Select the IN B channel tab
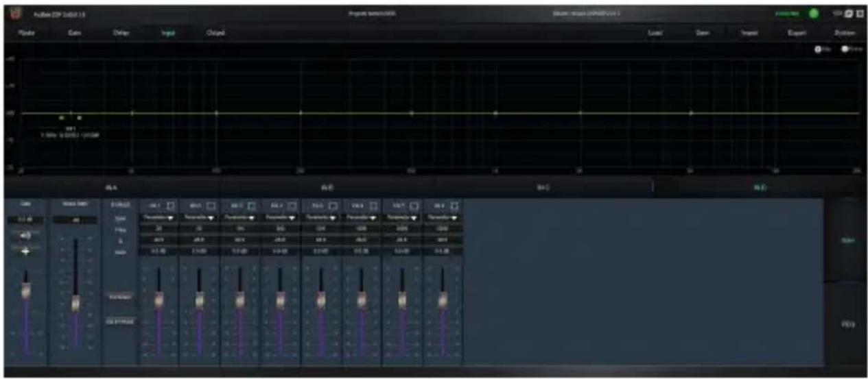The width and height of the screenshot is (868, 379). 327,186
